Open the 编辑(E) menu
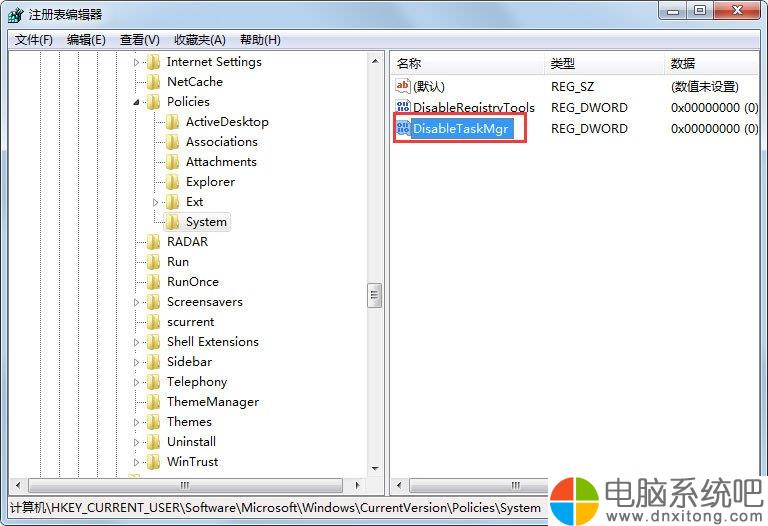The image size is (768, 526). click(x=86, y=40)
